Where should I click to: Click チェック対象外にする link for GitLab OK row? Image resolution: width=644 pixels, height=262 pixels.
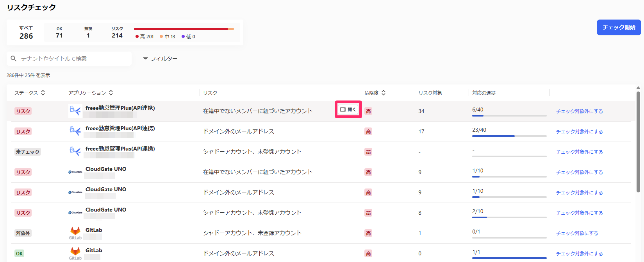[x=580, y=253]
